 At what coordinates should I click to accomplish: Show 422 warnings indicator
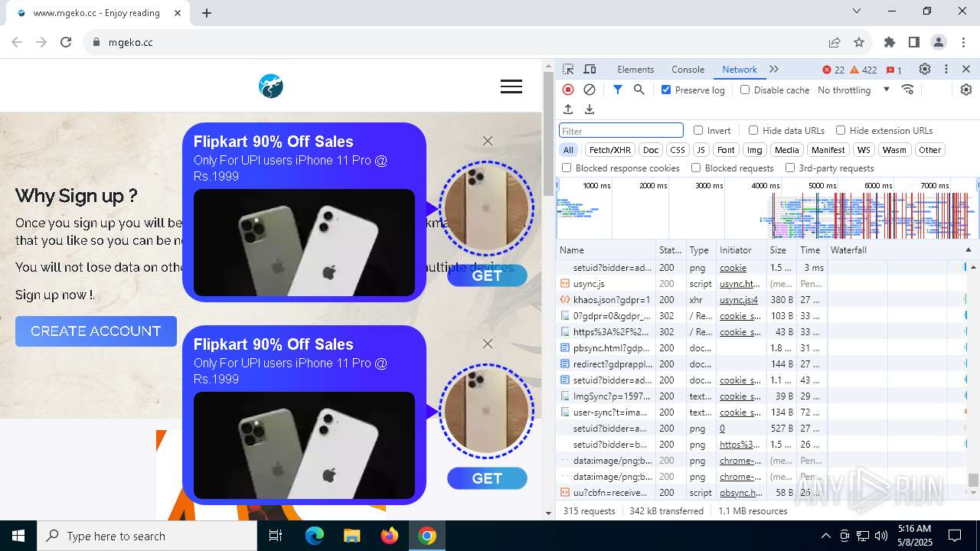864,70
